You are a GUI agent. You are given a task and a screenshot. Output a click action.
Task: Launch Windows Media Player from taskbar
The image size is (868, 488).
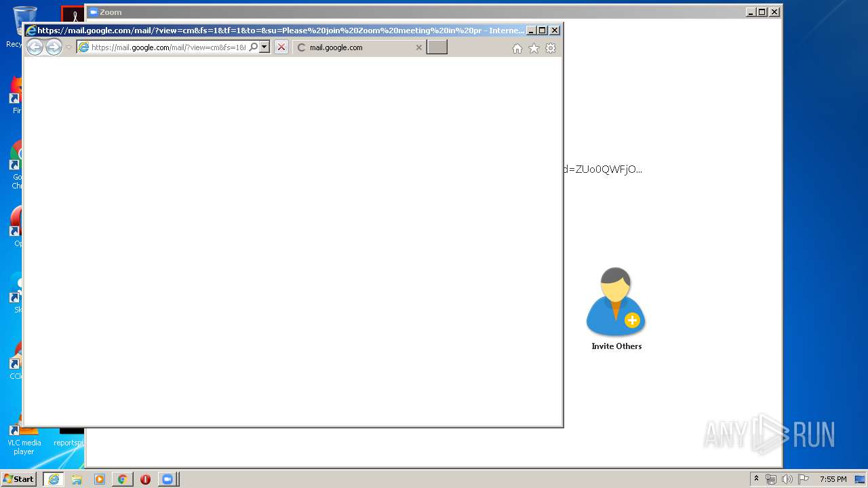pyautogui.click(x=99, y=479)
